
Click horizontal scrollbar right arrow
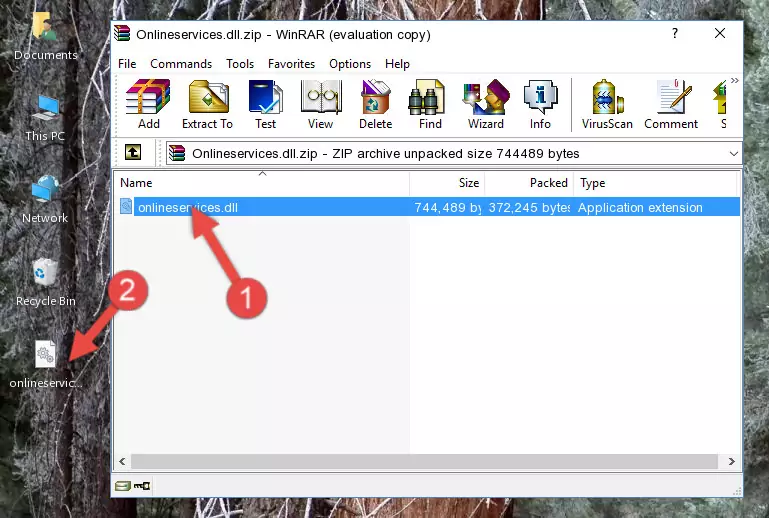click(x=731, y=461)
